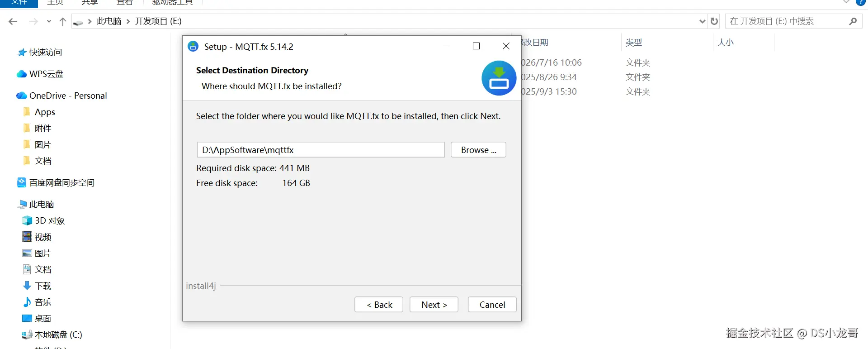868x349 pixels.
Task: Open the 图片 folder under OneDrive
Action: [x=37, y=144]
